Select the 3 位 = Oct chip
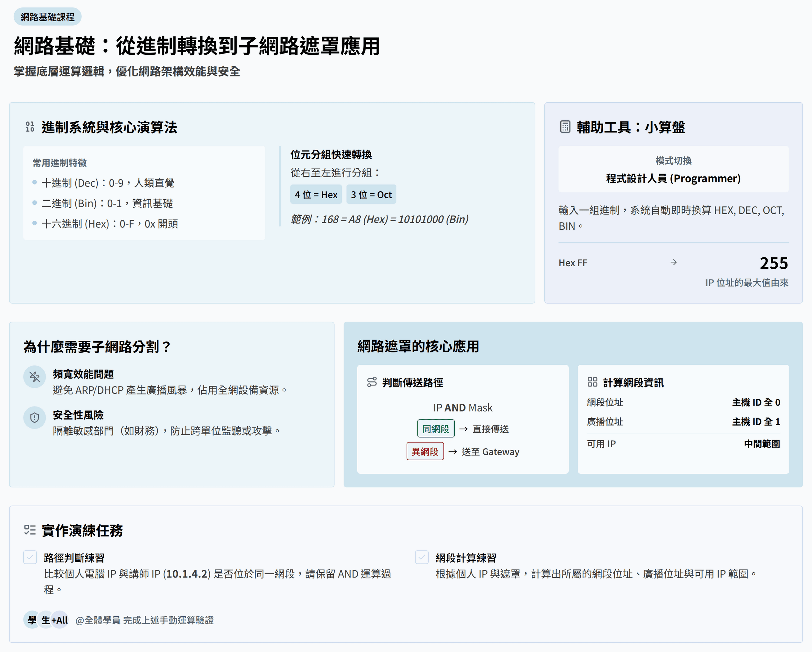The image size is (812, 652). 371,195
